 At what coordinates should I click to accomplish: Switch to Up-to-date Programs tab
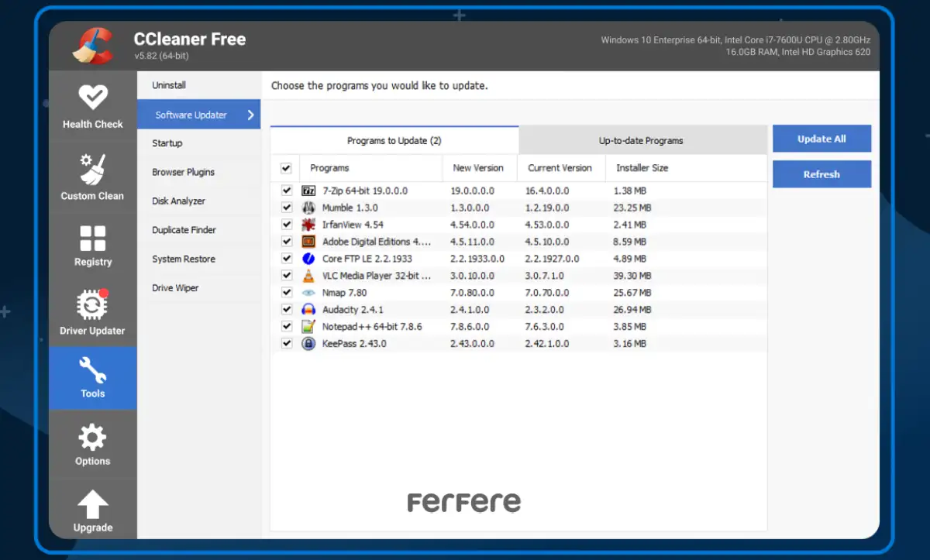(x=642, y=140)
